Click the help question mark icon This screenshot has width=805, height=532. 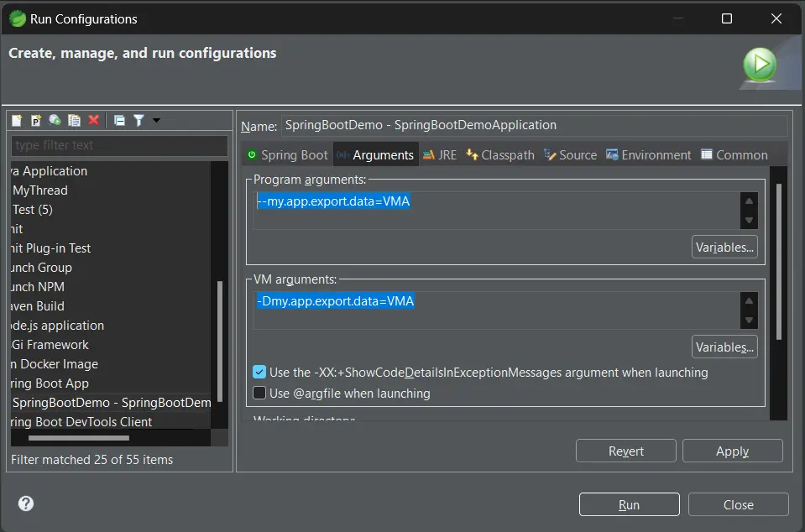(x=26, y=503)
